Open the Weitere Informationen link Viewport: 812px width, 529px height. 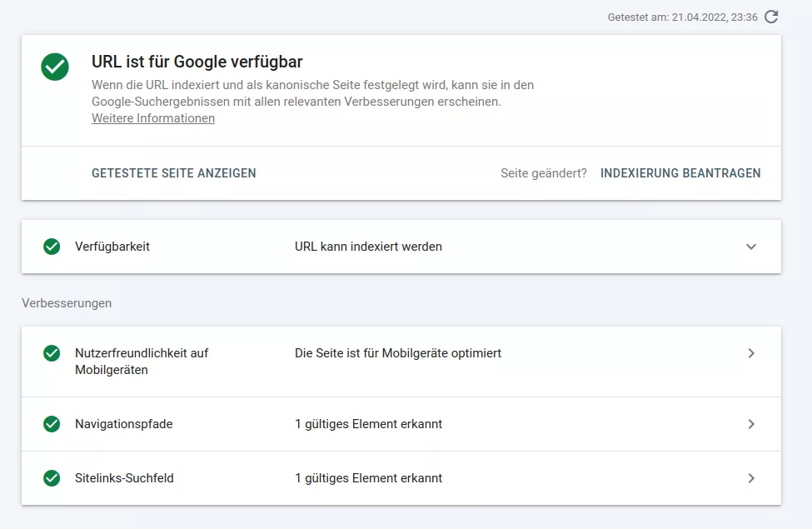click(x=153, y=118)
